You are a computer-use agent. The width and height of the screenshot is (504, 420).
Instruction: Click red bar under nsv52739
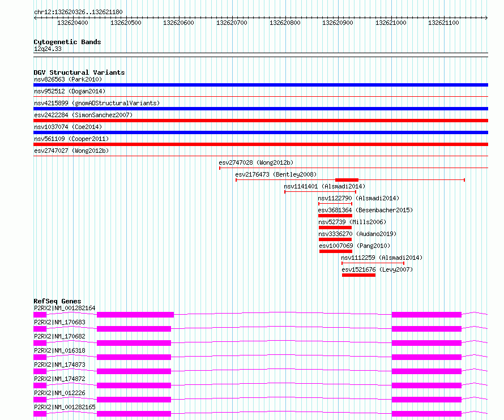click(x=335, y=228)
